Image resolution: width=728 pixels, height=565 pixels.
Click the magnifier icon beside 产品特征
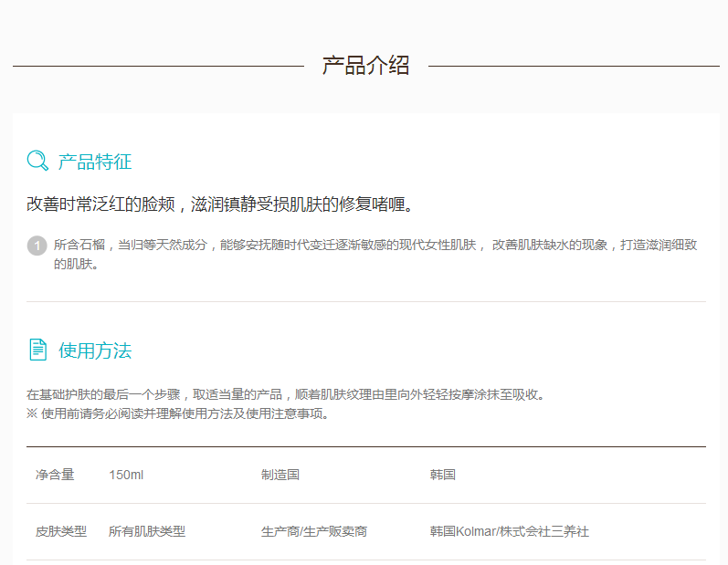[37, 162]
